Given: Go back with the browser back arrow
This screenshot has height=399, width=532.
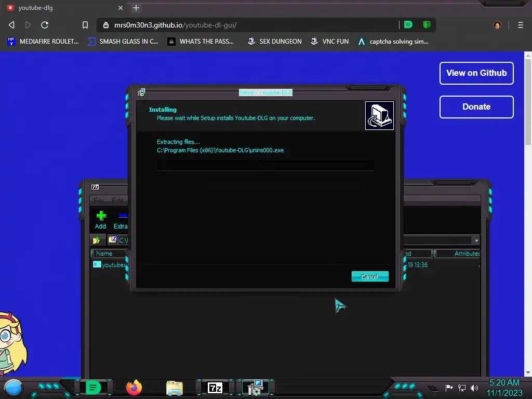Looking at the screenshot, I should [x=11, y=25].
